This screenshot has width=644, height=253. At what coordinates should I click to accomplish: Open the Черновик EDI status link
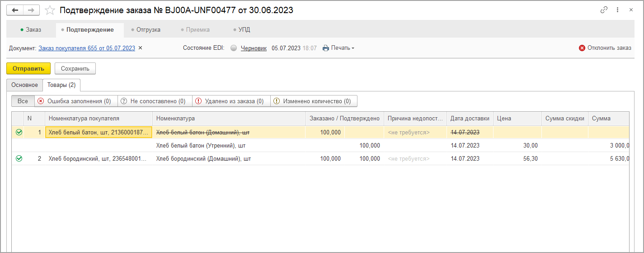pos(254,48)
